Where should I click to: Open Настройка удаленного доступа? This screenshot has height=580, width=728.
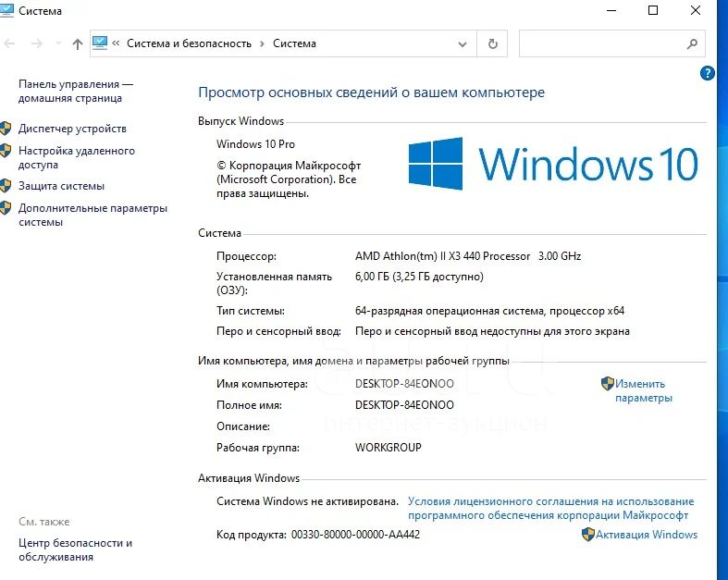coord(77,157)
